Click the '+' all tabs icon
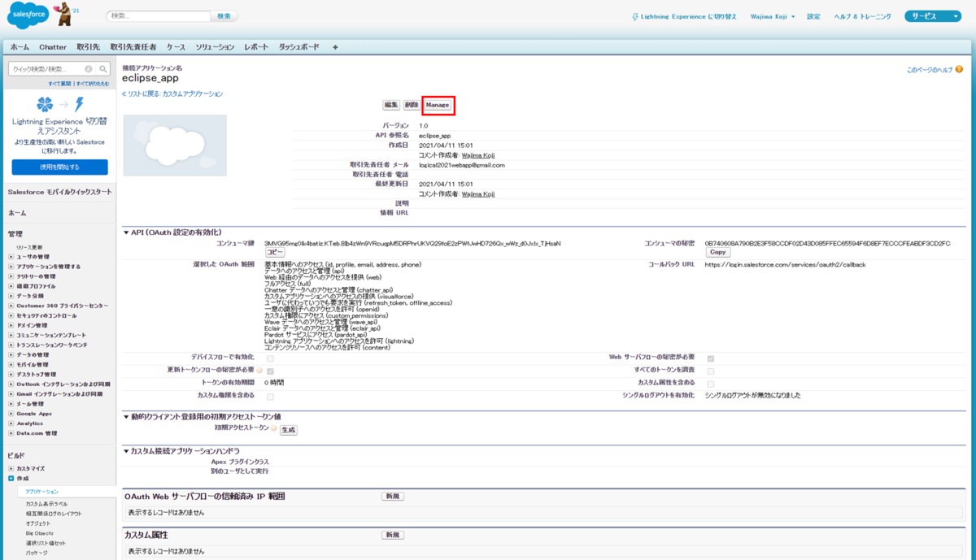Image resolution: width=976 pixels, height=560 pixels. (x=335, y=47)
